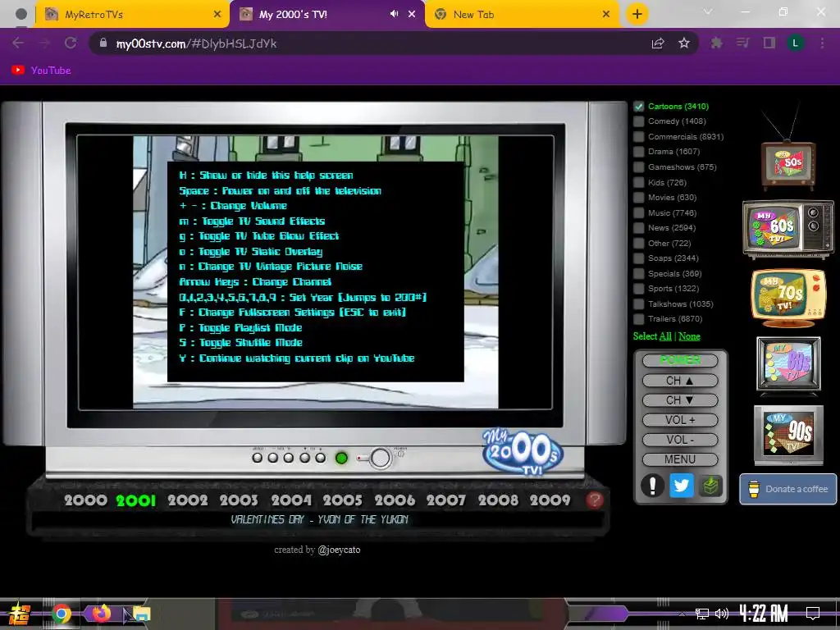Switch to the New Tab tab
The image size is (840, 630).
(523, 15)
